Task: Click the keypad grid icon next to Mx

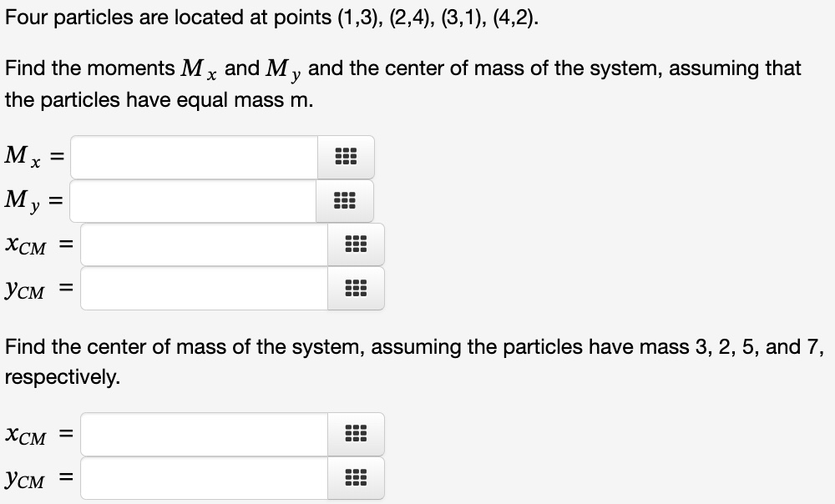Action: (x=346, y=157)
